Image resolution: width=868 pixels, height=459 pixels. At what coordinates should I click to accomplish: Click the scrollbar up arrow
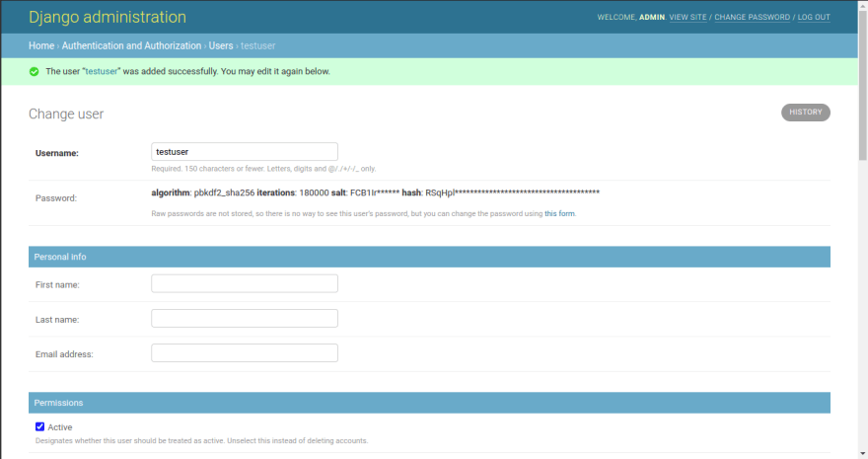863,4
